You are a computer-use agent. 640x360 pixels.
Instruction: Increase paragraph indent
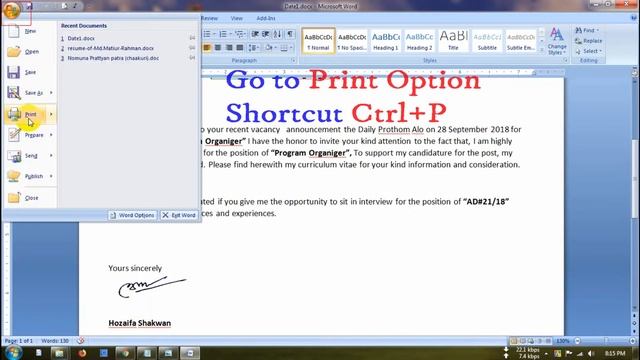click(x=266, y=34)
